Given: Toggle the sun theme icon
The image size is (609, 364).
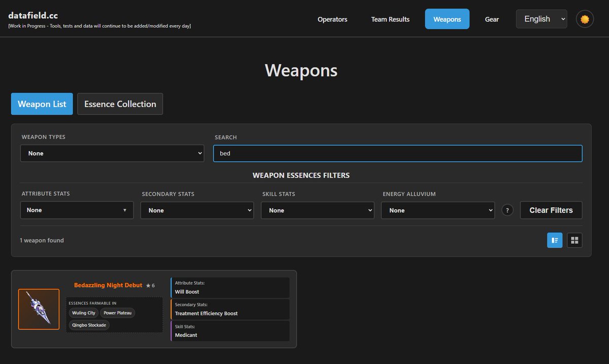Looking at the screenshot, I should point(585,19).
